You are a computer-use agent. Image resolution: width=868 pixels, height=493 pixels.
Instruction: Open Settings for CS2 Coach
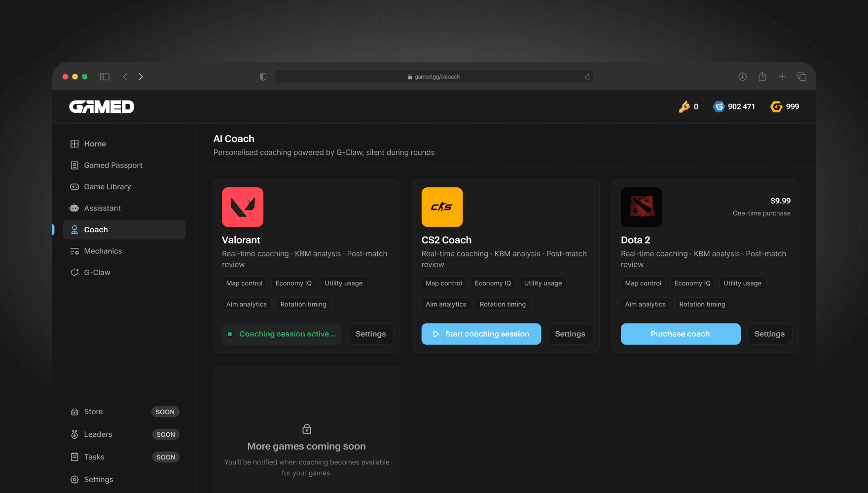pyautogui.click(x=570, y=334)
